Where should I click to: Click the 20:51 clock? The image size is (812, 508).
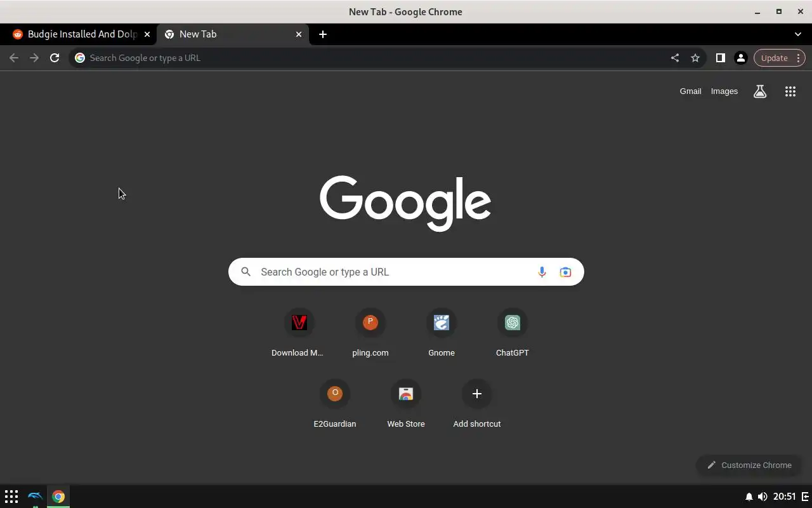point(785,497)
